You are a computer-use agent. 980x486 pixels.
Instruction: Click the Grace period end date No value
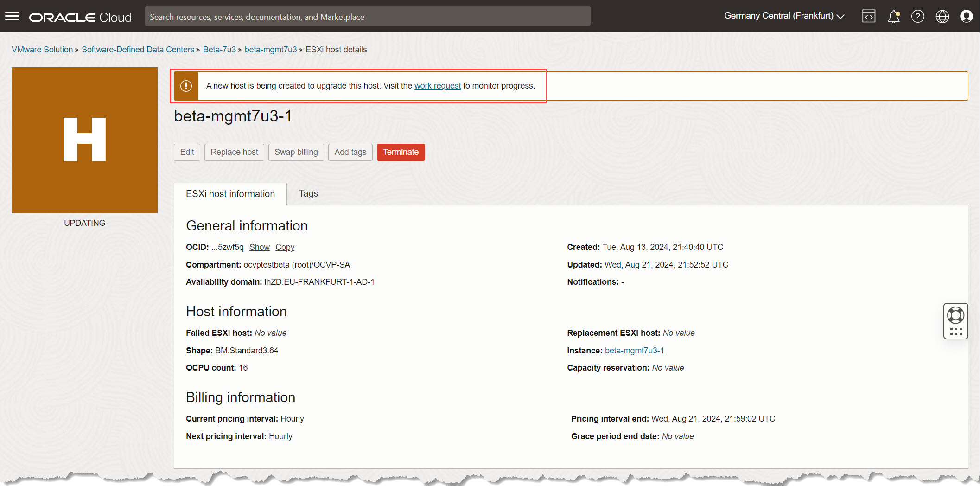coord(678,436)
